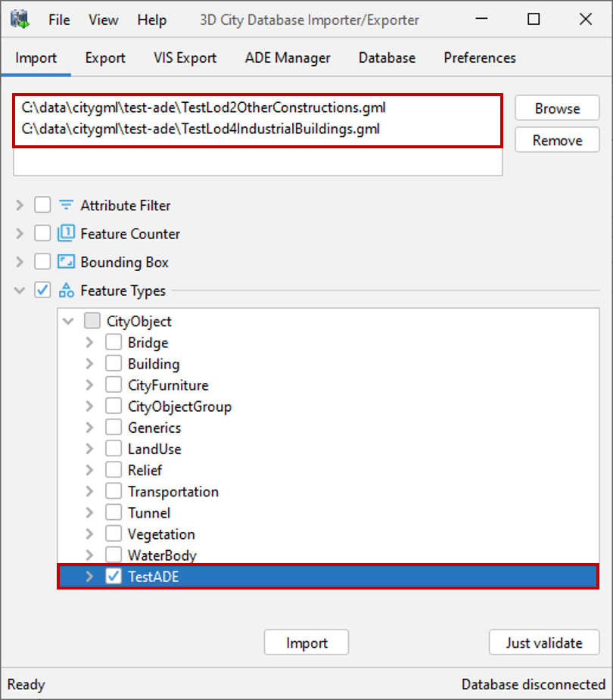Check the Generics checkbox
The height and width of the screenshot is (700, 613).
tap(114, 428)
